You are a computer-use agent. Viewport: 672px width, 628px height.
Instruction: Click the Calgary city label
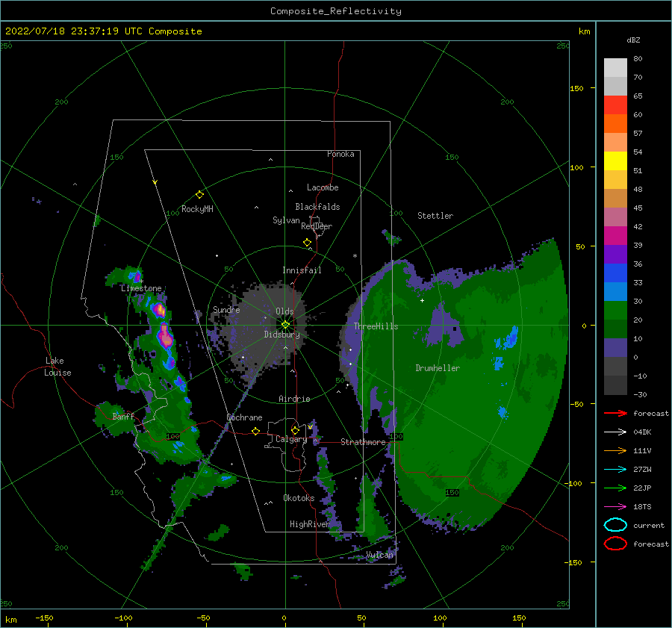point(291,439)
